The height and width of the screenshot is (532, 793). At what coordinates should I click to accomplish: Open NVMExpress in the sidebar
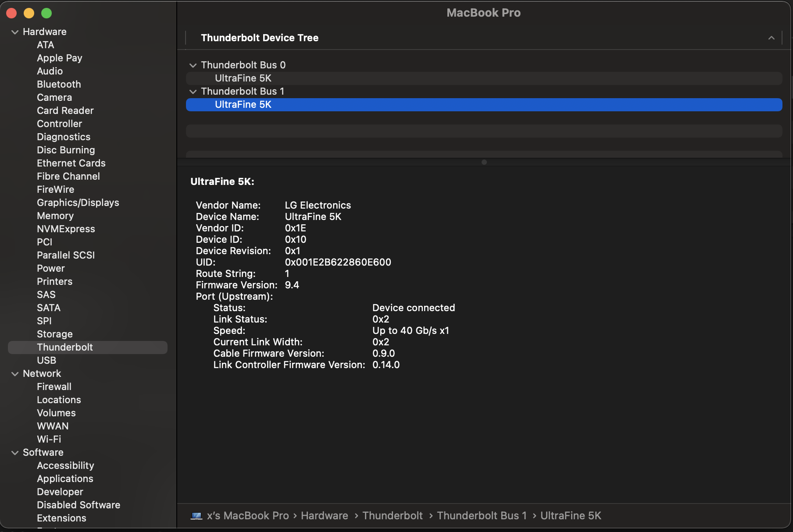tap(66, 229)
